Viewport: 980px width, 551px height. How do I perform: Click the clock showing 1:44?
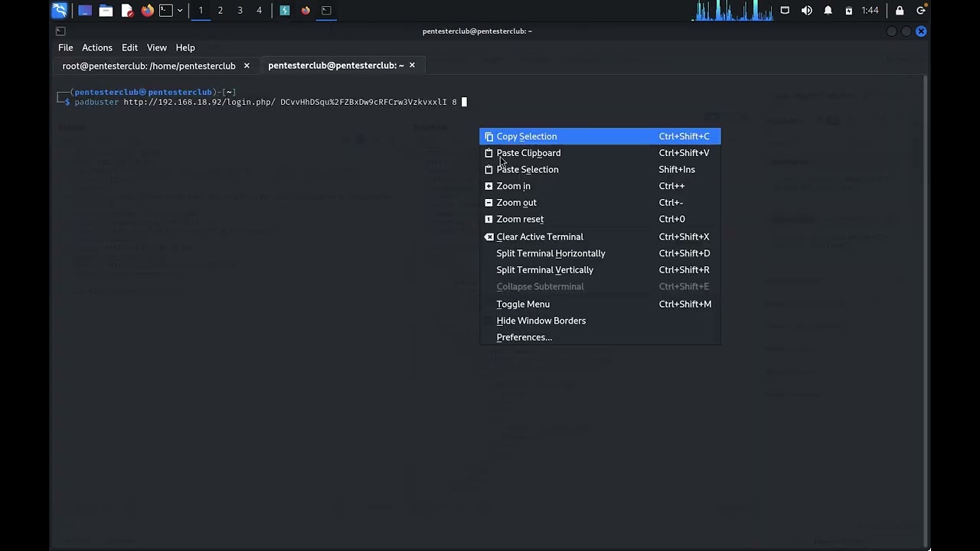(x=870, y=10)
